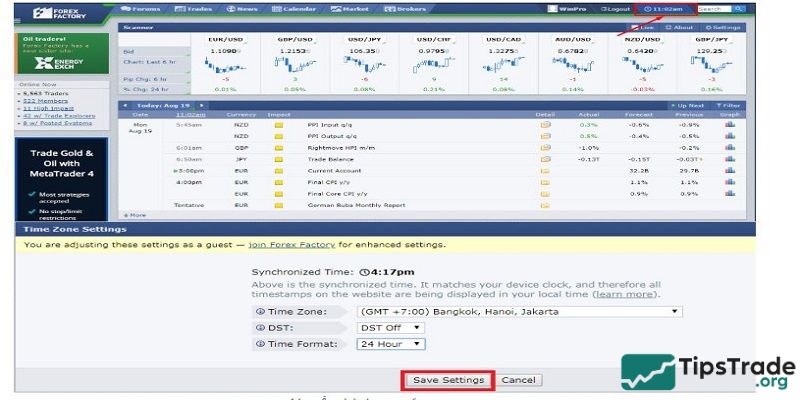This screenshot has height=400, width=800.
Task: Open the graph icon for Current Account
Action: point(729,170)
